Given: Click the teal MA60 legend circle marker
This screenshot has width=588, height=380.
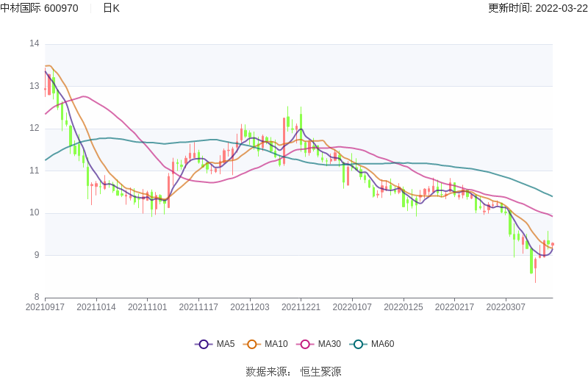Looking at the screenshot, I should (358, 344).
